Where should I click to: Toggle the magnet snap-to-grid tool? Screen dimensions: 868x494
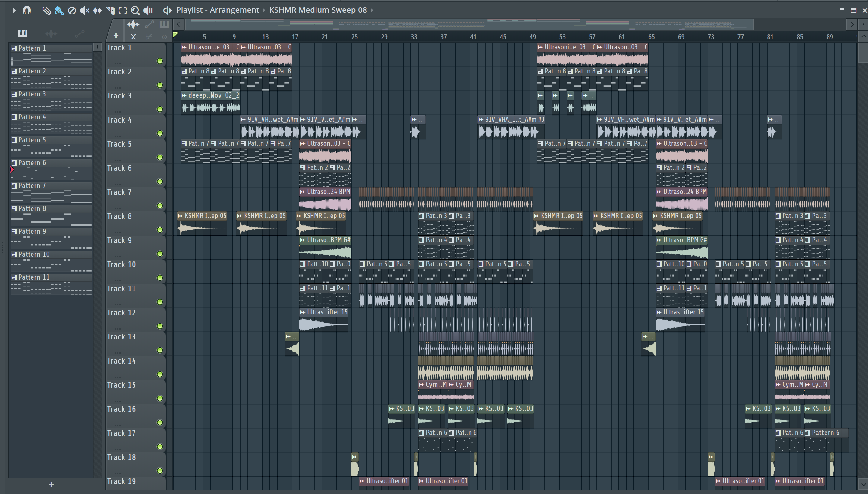pyautogui.click(x=27, y=11)
